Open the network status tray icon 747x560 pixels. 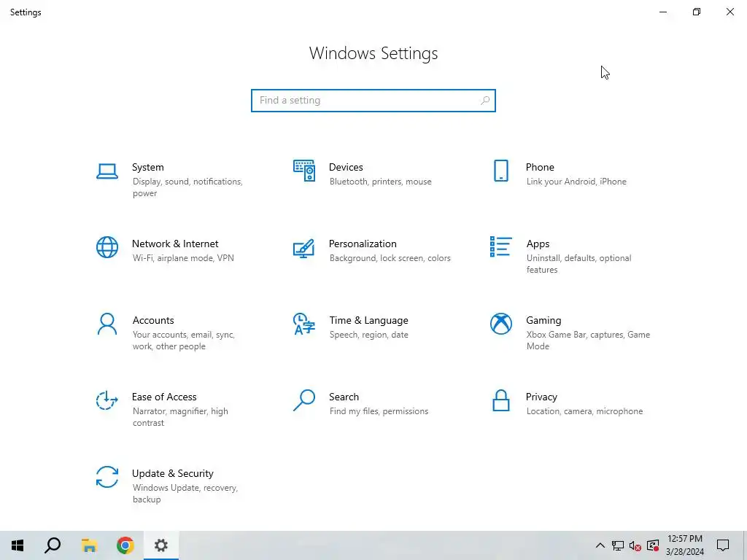(618, 545)
